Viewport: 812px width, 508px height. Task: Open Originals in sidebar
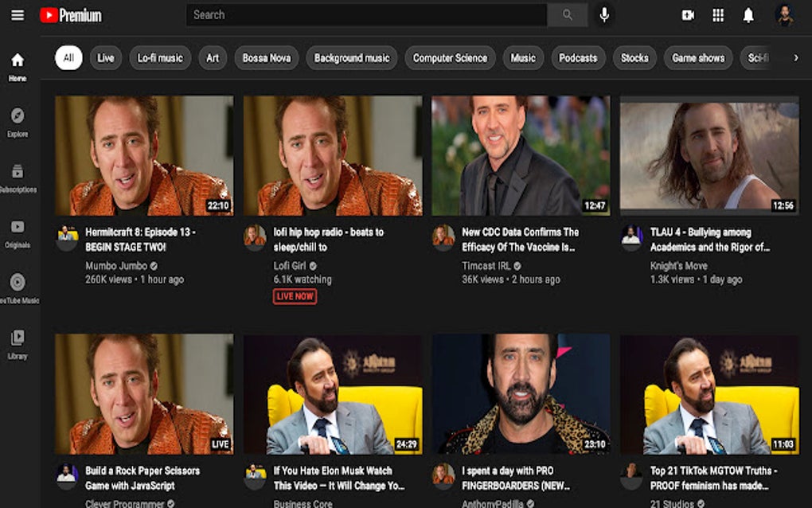[x=18, y=233]
